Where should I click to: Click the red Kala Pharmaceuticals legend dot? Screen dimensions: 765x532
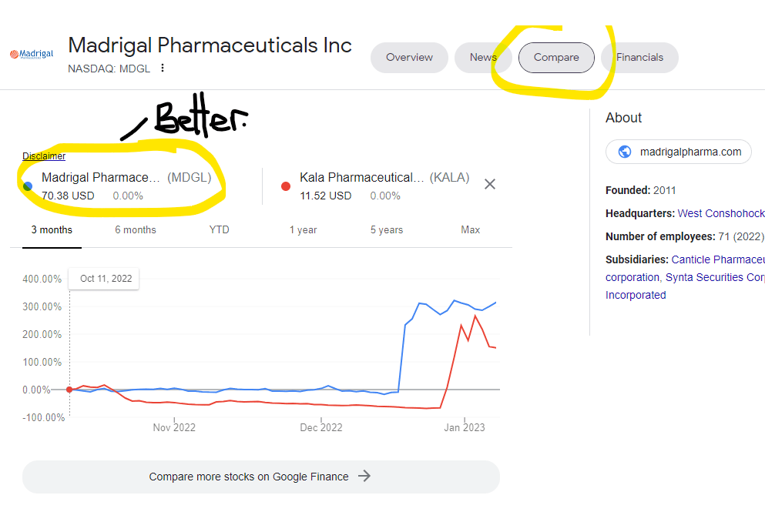click(x=286, y=186)
